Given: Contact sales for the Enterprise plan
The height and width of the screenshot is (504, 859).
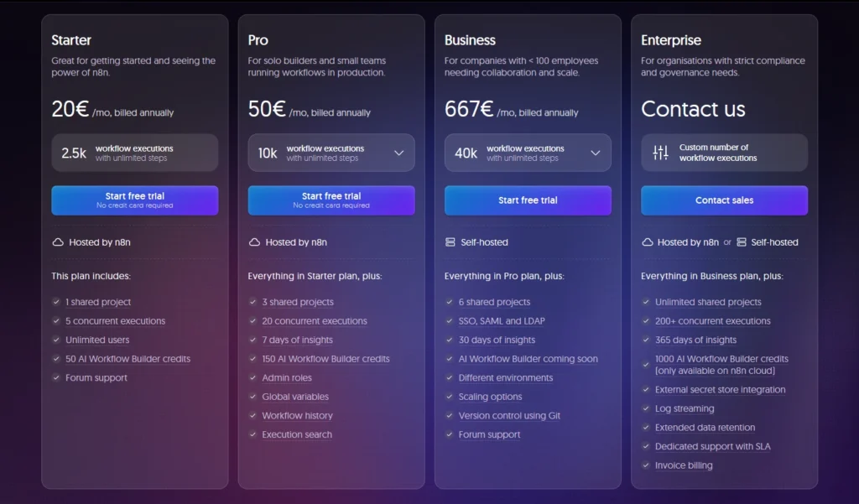Looking at the screenshot, I should coord(724,200).
